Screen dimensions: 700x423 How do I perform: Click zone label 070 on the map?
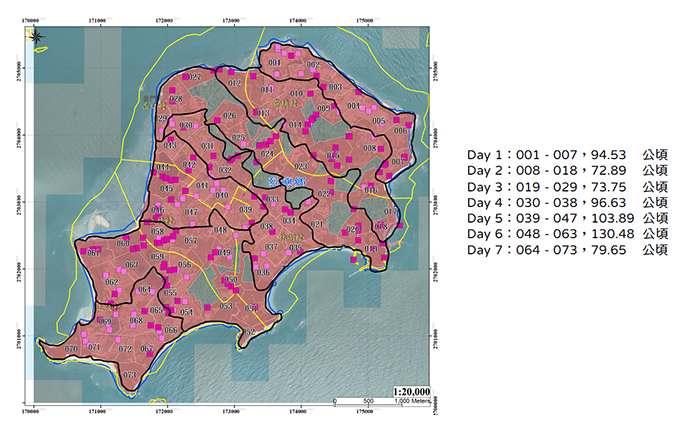[x=71, y=348]
